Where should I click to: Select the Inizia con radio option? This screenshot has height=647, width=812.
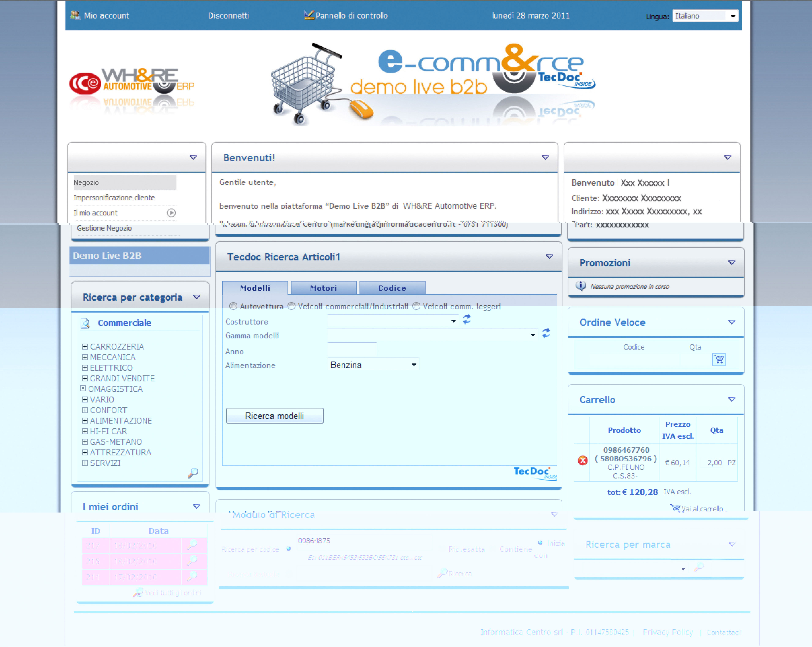[x=540, y=543]
